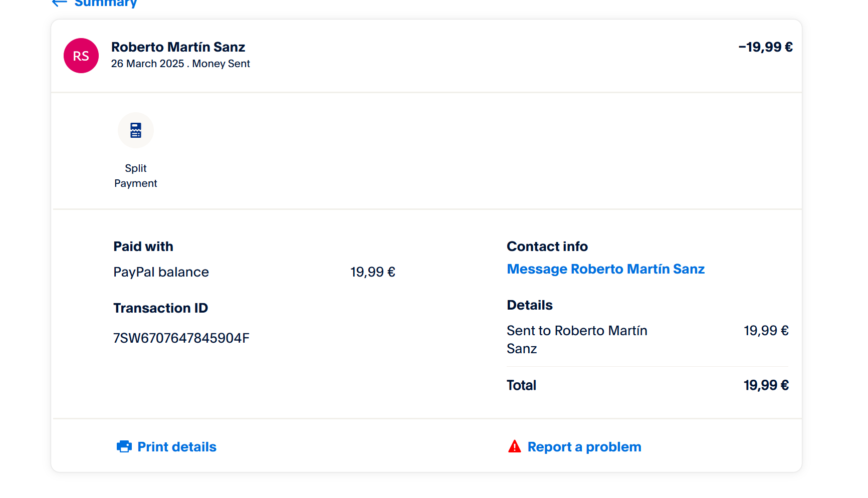Click the Contact info heading
868x498 pixels.
547,246
